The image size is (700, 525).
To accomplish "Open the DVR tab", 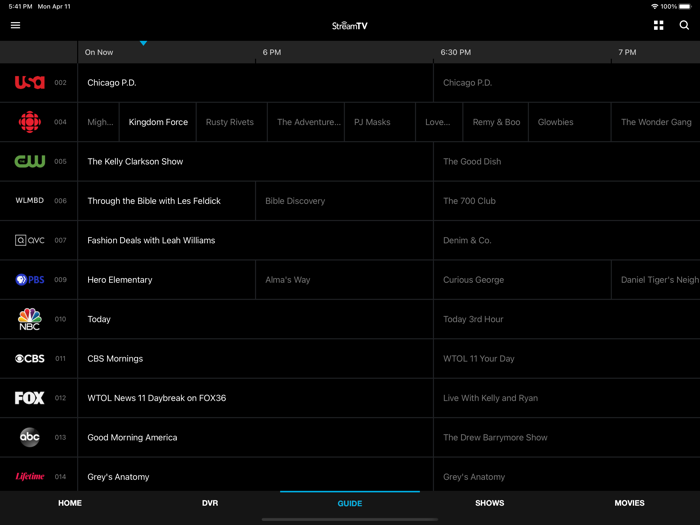I will [x=210, y=503].
